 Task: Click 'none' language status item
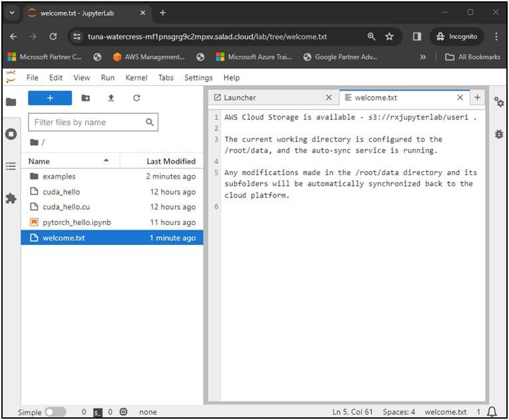(x=148, y=412)
